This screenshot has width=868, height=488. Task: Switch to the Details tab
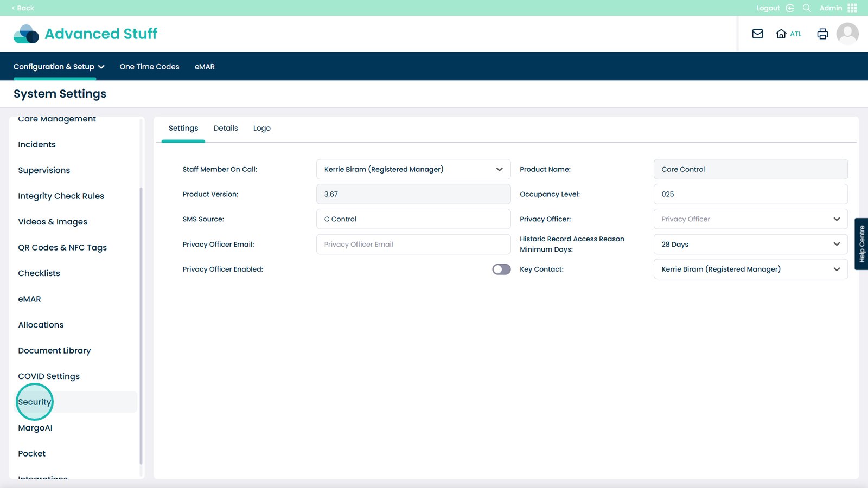click(226, 129)
